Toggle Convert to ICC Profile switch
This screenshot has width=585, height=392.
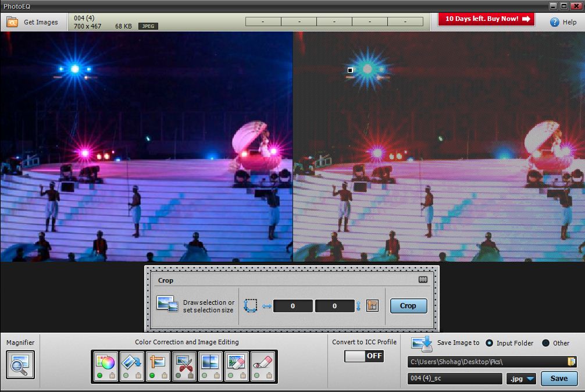pyautogui.click(x=364, y=356)
